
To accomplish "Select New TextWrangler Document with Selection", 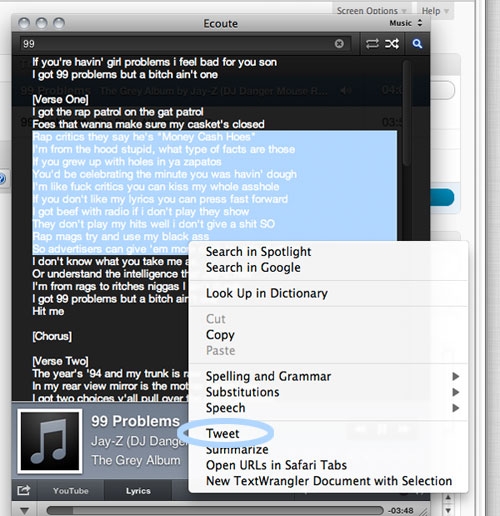I will click(329, 481).
